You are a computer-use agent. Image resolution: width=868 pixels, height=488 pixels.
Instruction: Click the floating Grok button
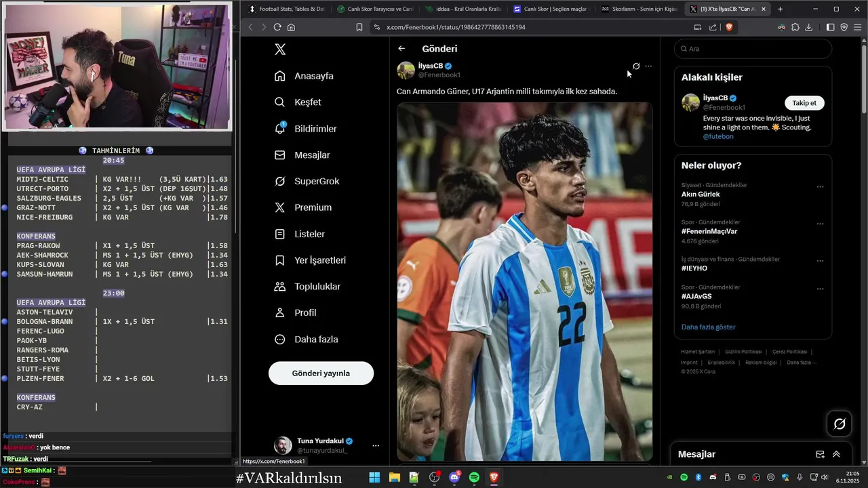[x=840, y=424]
